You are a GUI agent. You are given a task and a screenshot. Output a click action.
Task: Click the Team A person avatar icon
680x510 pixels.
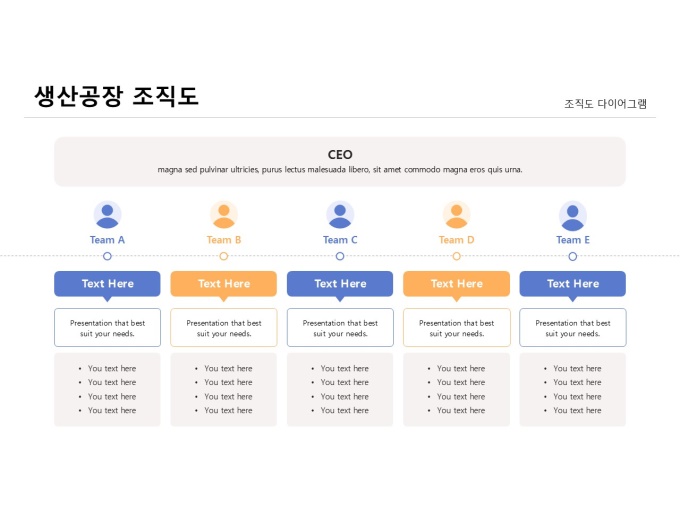click(107, 215)
